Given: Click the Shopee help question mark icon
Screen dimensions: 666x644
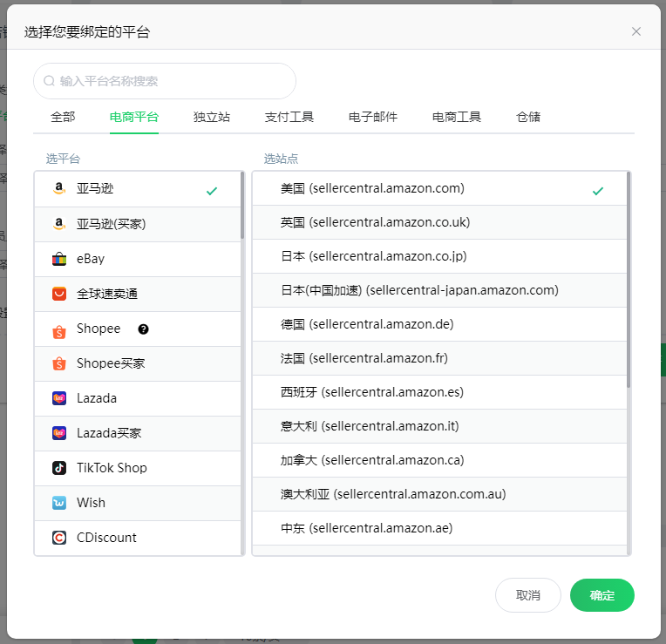Looking at the screenshot, I should pos(144,329).
